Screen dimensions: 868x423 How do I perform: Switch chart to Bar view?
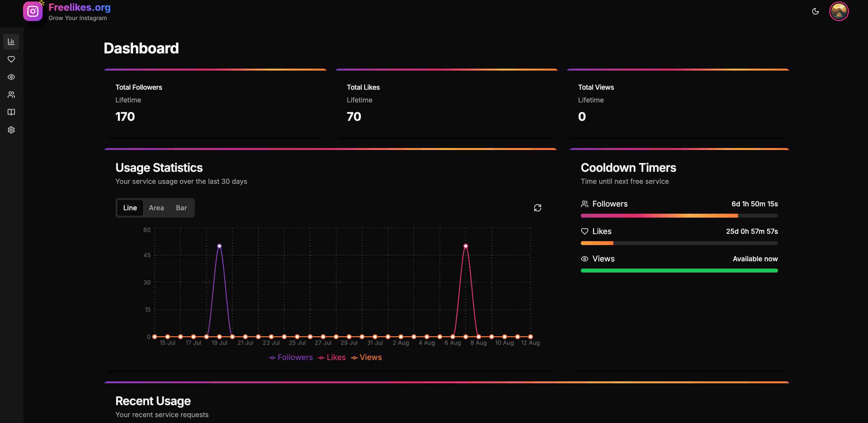[x=181, y=208]
